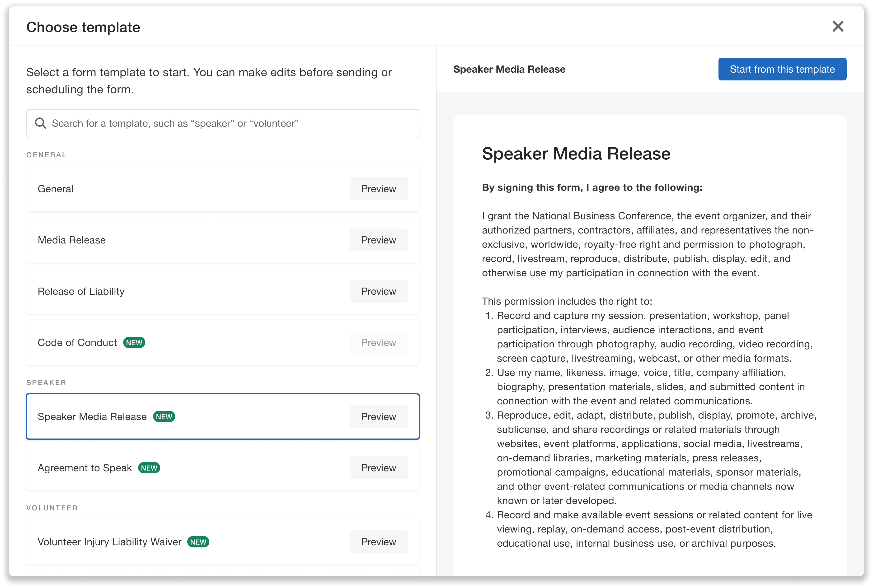Select the Release of Liability row

223,291
